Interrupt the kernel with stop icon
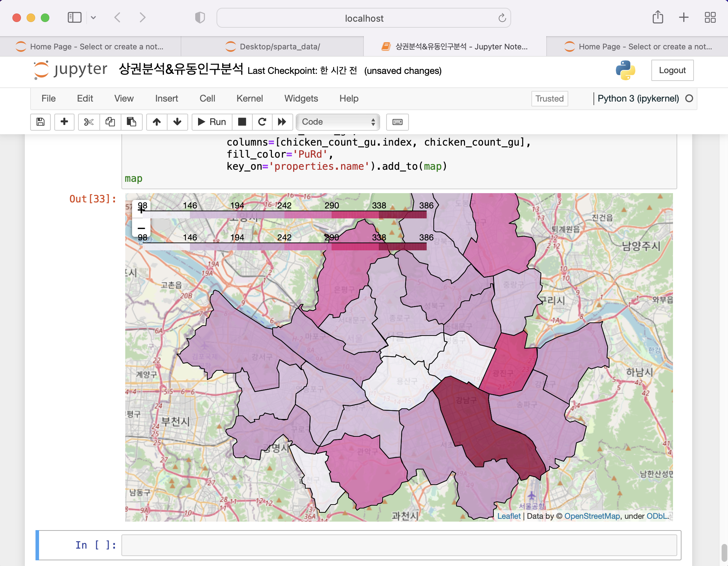The image size is (728, 566). click(242, 122)
